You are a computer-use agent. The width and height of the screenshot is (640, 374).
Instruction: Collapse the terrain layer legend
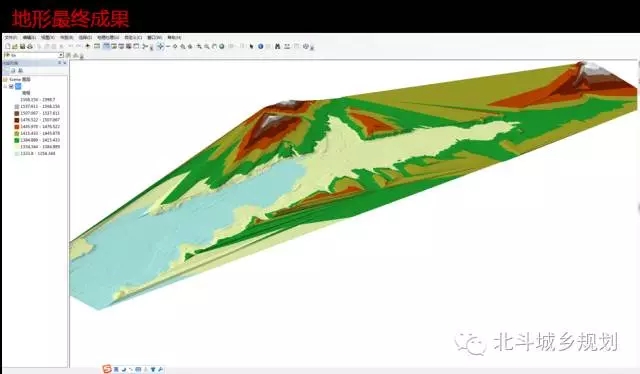tap(4, 86)
